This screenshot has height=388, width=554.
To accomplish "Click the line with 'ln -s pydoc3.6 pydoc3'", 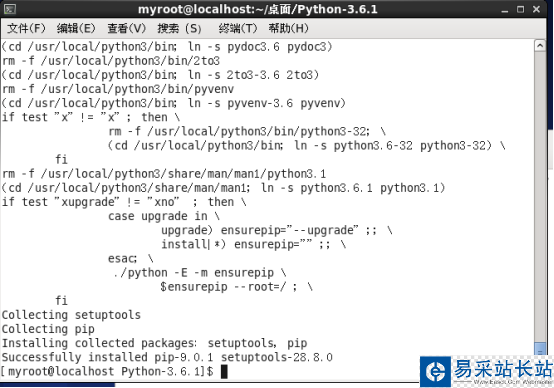I will pos(167,46).
